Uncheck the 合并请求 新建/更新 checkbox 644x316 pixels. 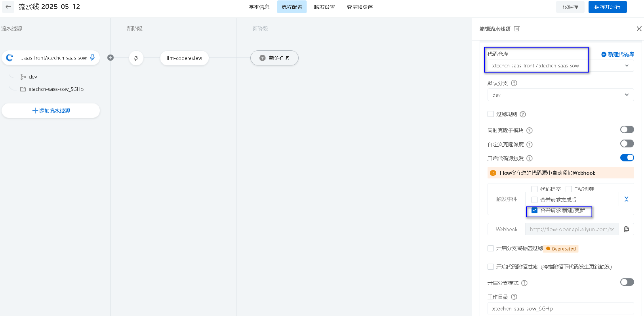click(534, 211)
